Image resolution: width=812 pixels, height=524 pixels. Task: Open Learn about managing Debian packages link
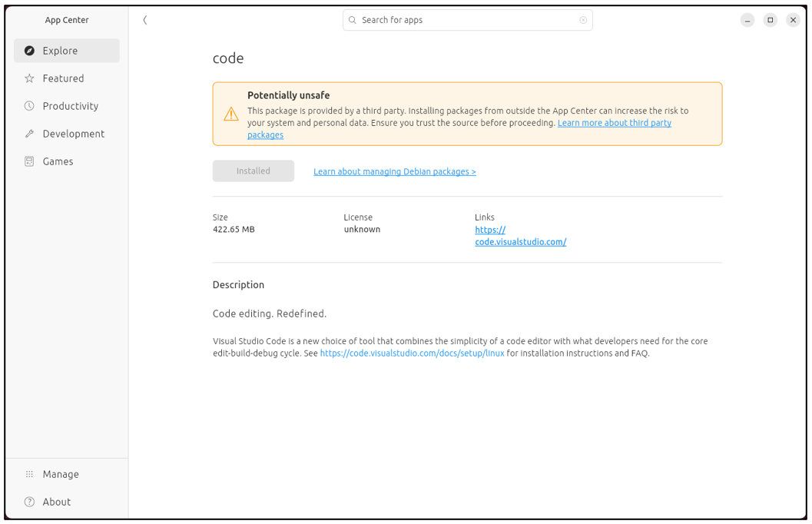pyautogui.click(x=395, y=171)
